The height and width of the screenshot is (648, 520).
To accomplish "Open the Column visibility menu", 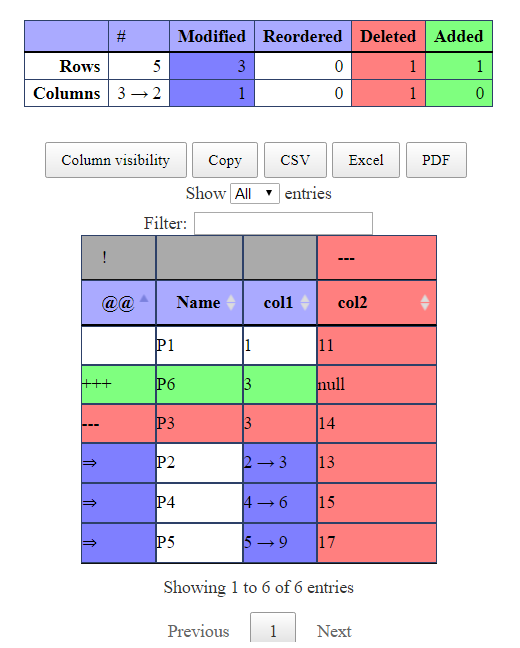I will [116, 160].
